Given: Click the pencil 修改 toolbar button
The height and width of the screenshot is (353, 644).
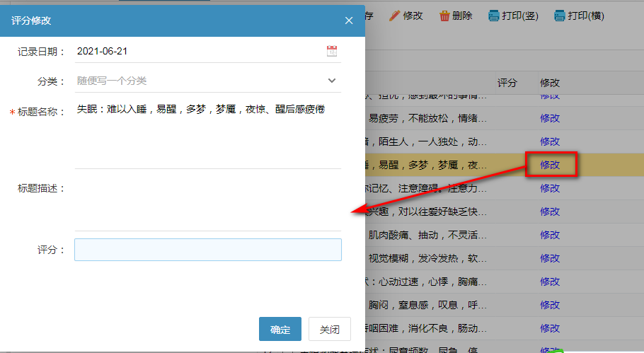Looking at the screenshot, I should tap(406, 16).
